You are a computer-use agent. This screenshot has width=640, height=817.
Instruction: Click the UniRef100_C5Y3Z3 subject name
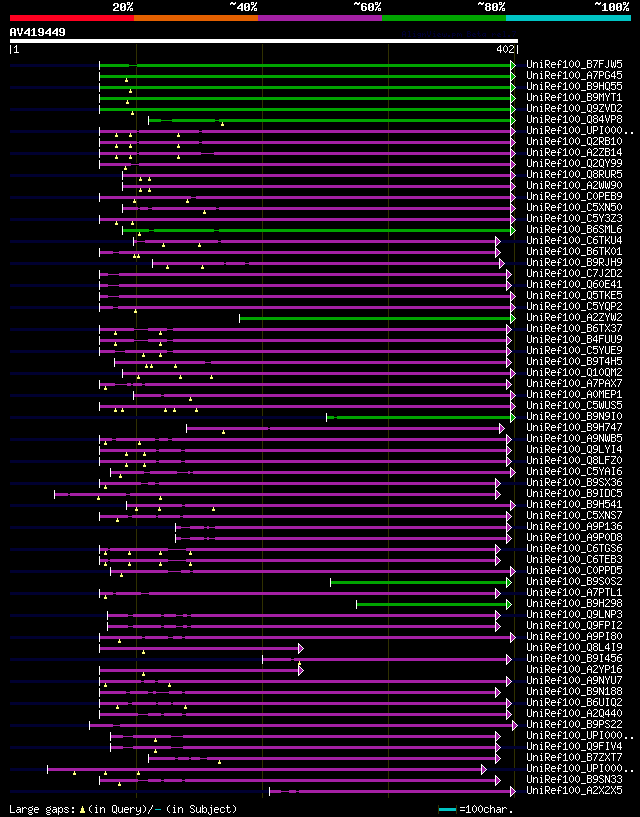pos(574,219)
